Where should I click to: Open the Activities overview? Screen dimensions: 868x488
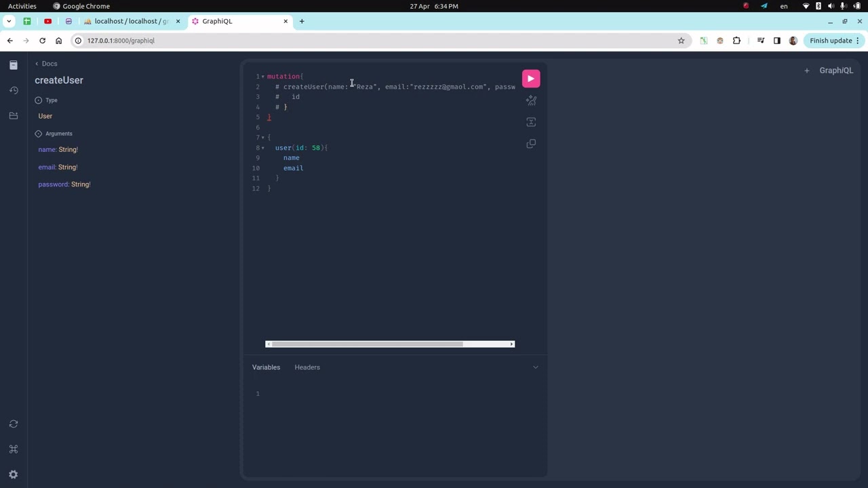pyautogui.click(x=22, y=6)
